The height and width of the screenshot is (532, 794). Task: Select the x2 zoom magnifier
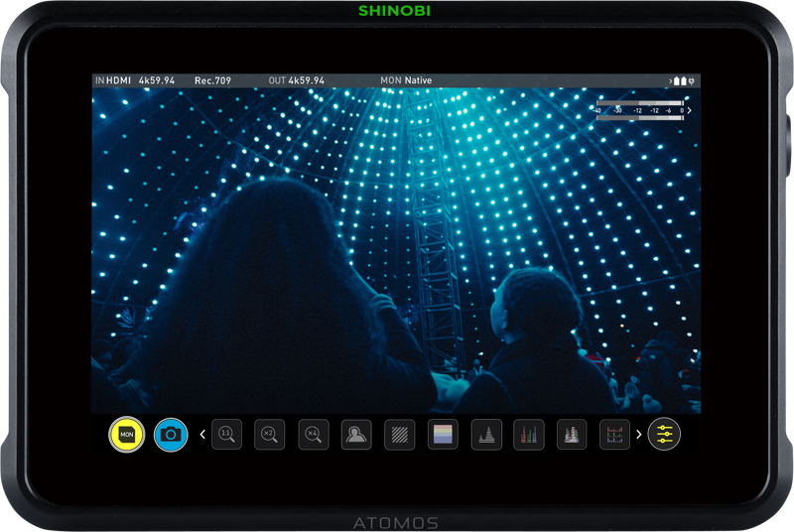click(269, 435)
